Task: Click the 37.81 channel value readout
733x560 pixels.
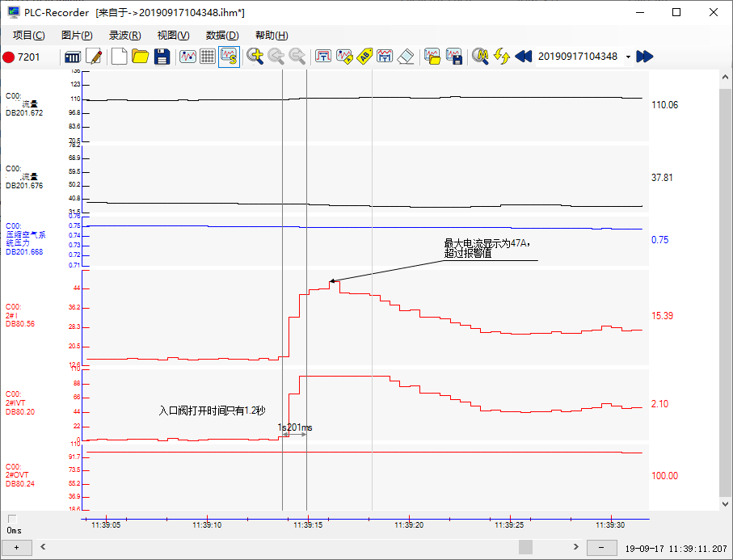Action: tap(662, 178)
